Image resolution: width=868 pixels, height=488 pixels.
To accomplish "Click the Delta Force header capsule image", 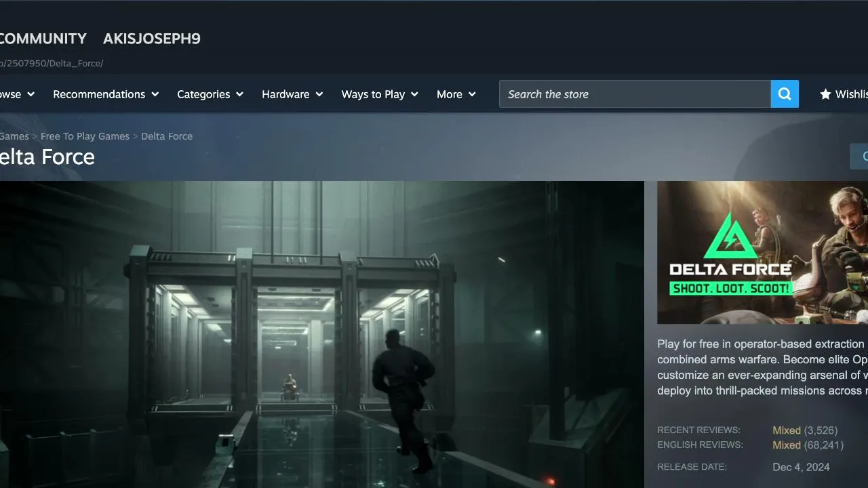I will click(762, 252).
